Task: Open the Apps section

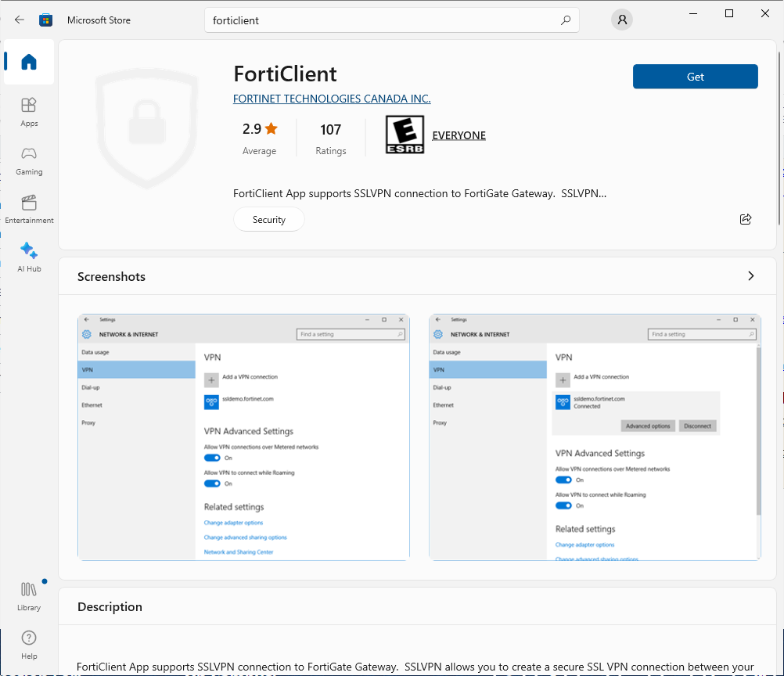Action: pyautogui.click(x=29, y=113)
